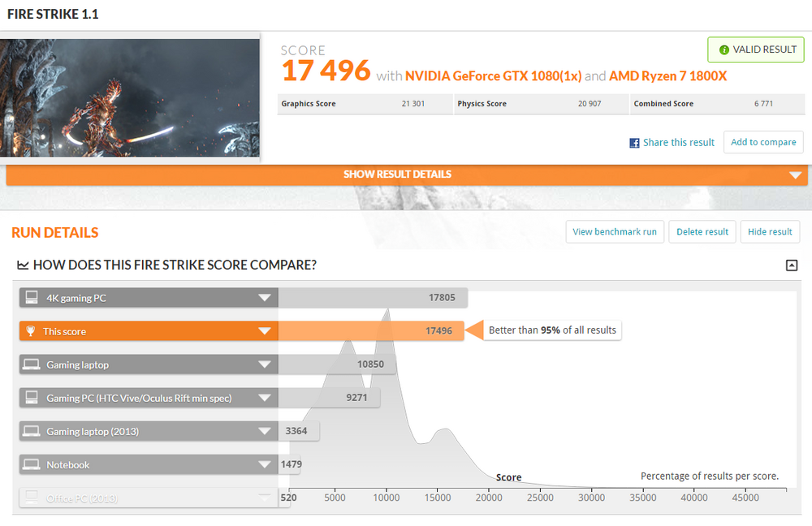
Task: Click the Office PC (2013) desktop icon
Action: pos(32,497)
